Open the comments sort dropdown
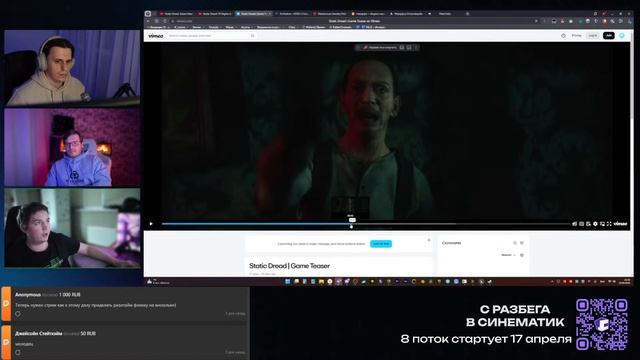The height and width of the screenshot is (360, 640). pos(508,255)
